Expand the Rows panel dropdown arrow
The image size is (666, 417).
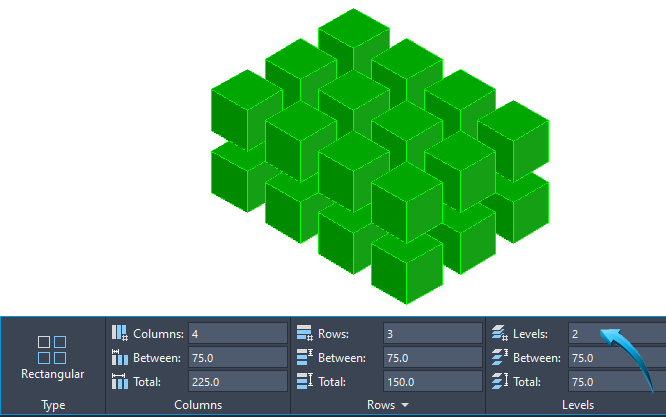pyautogui.click(x=405, y=405)
